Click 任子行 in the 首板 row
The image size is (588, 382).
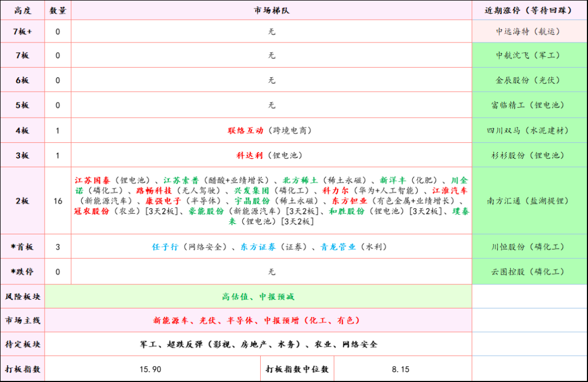pos(166,247)
